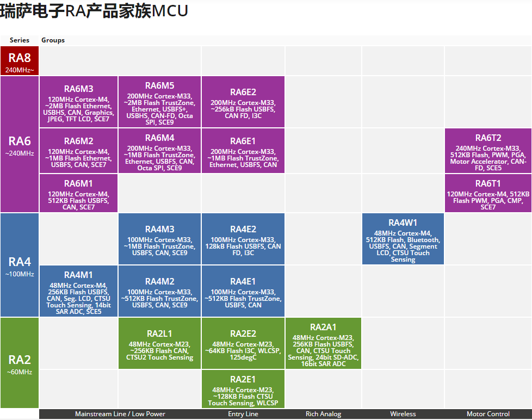Screen dimensions: 532x420
Task: Open the RA6E1 product group
Action: pos(243,151)
